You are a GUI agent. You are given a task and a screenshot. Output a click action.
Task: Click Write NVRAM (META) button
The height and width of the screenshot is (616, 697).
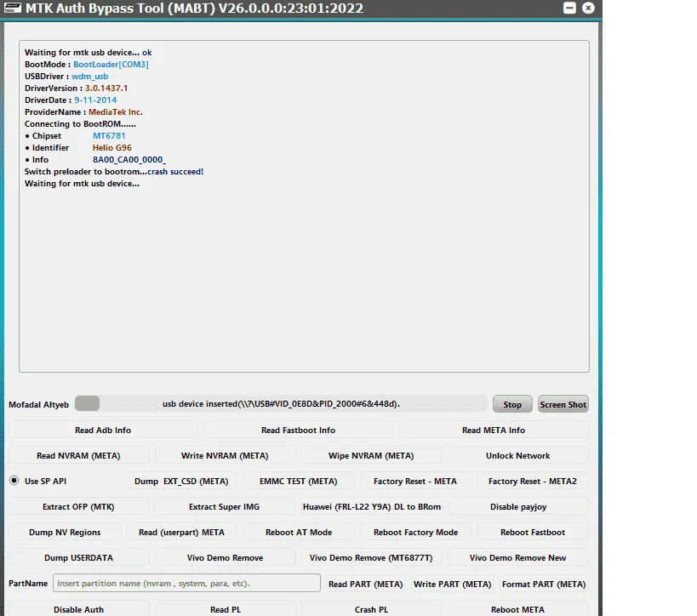coord(225,455)
